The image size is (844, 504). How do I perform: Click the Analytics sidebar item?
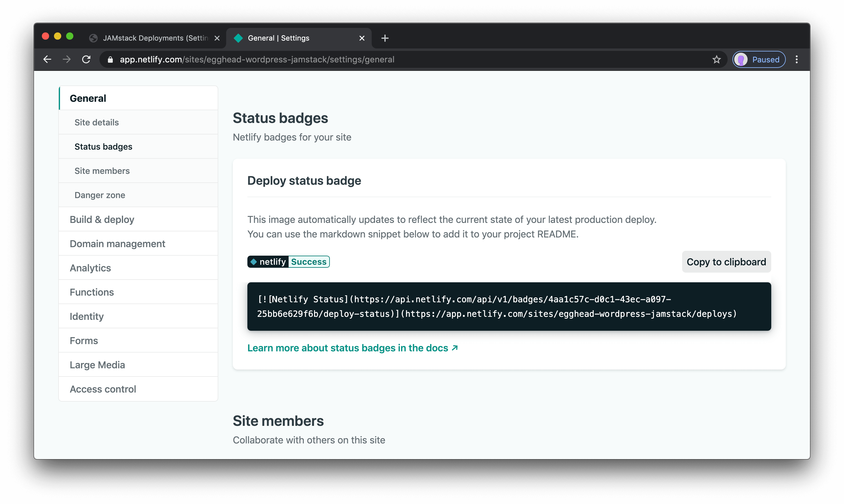pyautogui.click(x=90, y=268)
